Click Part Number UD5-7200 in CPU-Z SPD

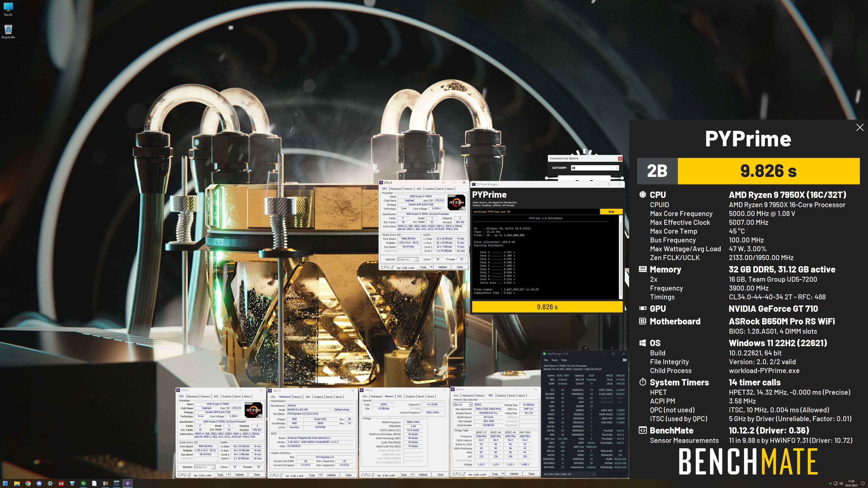point(488,421)
